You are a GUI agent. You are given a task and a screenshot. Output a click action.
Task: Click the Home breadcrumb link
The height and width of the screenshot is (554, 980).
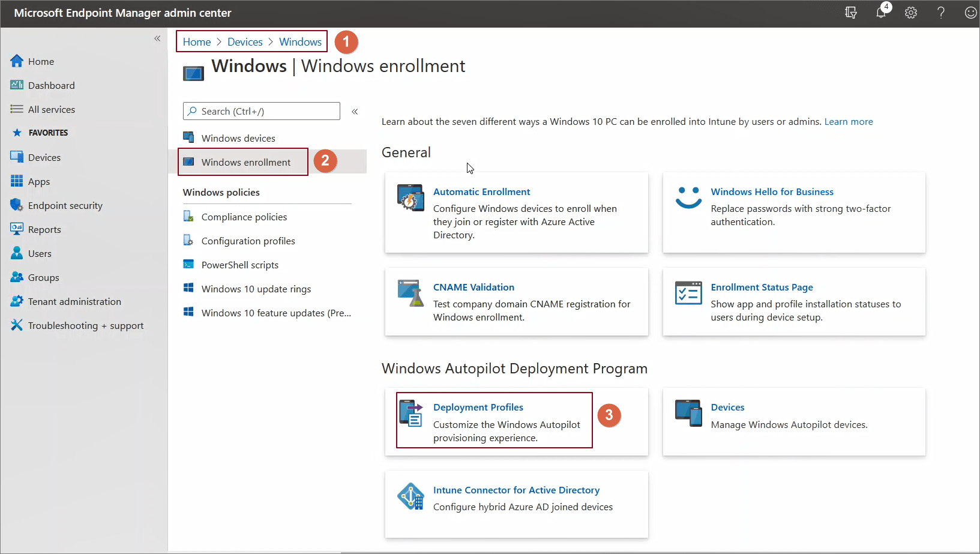click(197, 42)
